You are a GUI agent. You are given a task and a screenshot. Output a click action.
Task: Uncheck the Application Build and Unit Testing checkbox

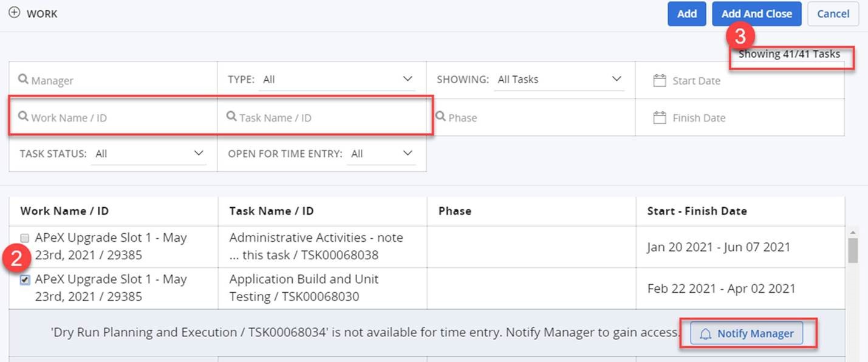25,280
